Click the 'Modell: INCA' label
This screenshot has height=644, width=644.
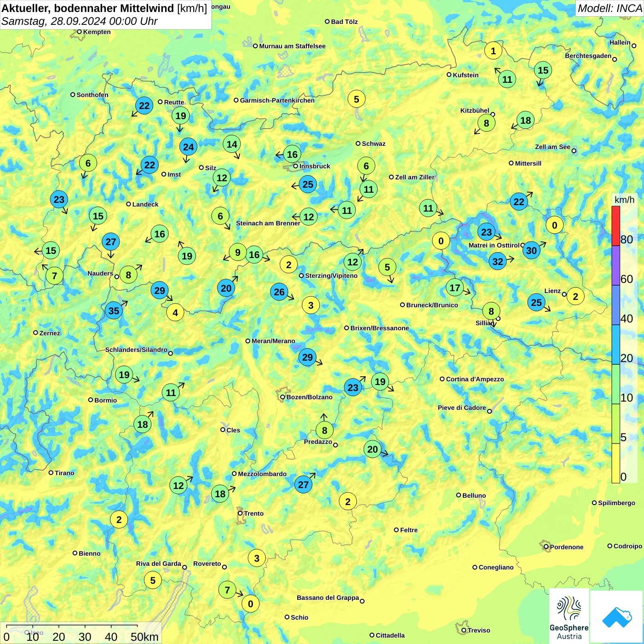610,8
